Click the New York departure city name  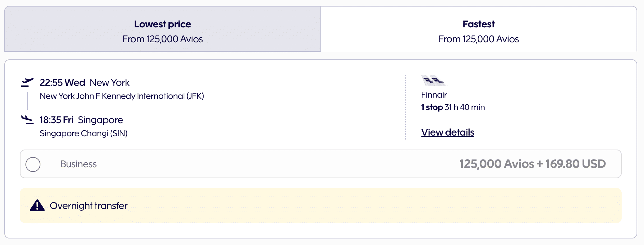[x=109, y=83]
